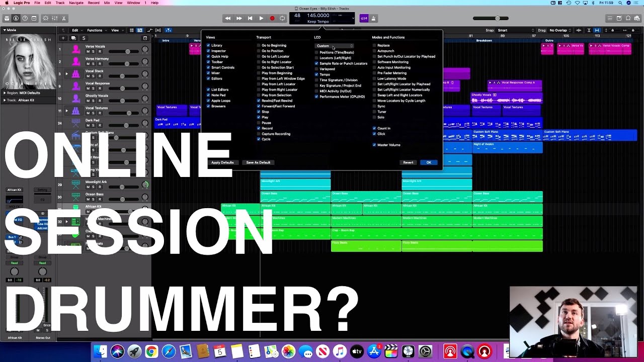Screen dimensions: 644x362
Task: Open the Window menu
Action: click(133, 3)
